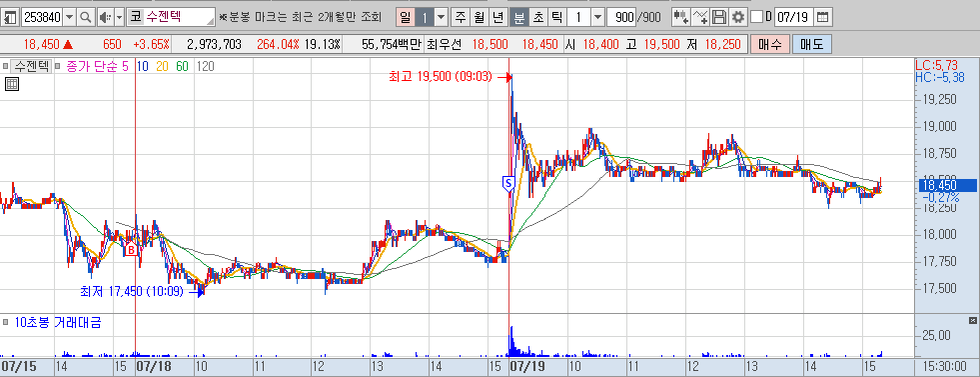The width and height of the screenshot is (980, 377).
Task: Open chart settings gear icon
Action: (x=738, y=17)
